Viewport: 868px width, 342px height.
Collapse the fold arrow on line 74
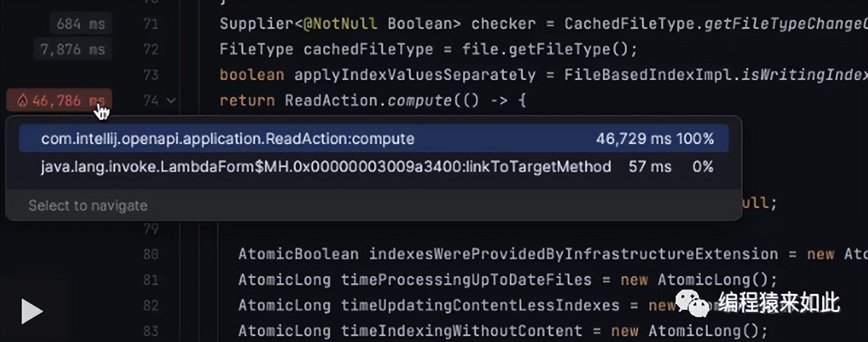[x=172, y=100]
